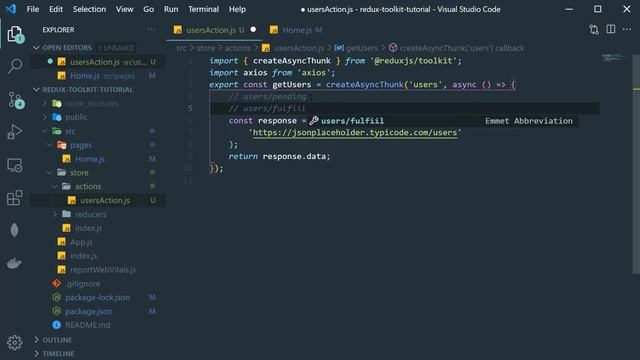Select Home.js in Open Editors list
Image resolution: width=640 pixels, height=360 pixels.
tap(98, 76)
